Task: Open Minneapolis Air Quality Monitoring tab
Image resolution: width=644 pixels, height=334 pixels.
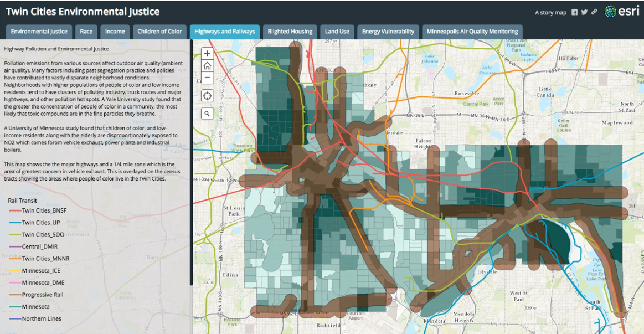Action: tap(472, 32)
